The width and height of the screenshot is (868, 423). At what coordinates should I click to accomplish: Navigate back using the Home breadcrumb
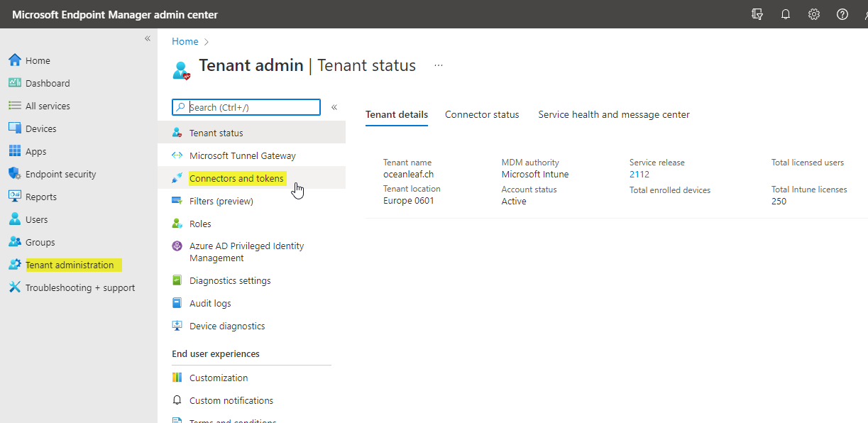185,41
